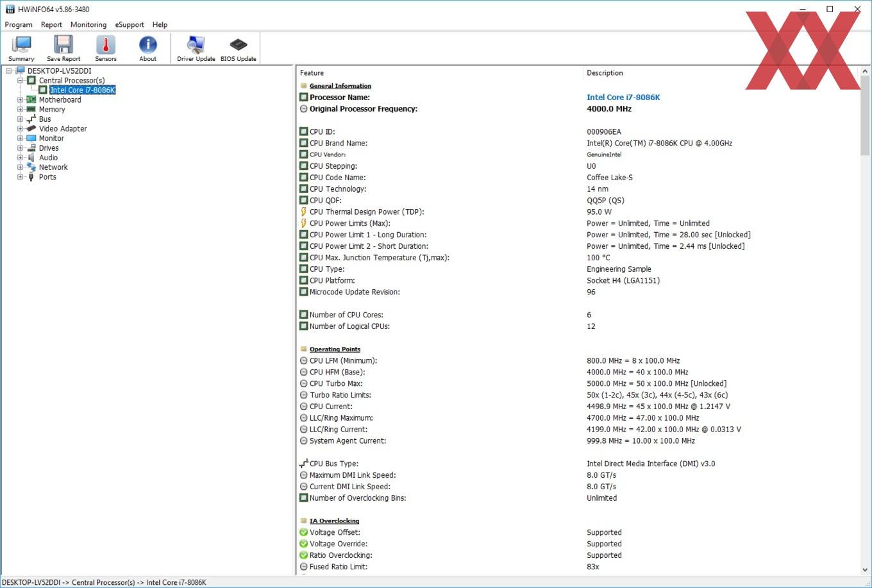Collapse the DESKTOP-LV52DDI root node
The height and width of the screenshot is (588, 872).
[x=9, y=71]
